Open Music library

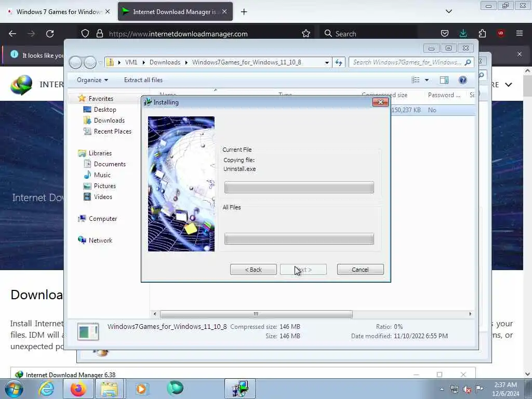[102, 175]
